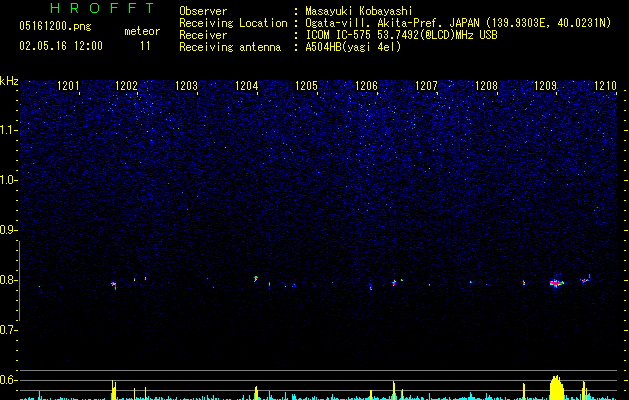Click the strong meteor echo near 1209
The image size is (629, 400).
click(556, 283)
